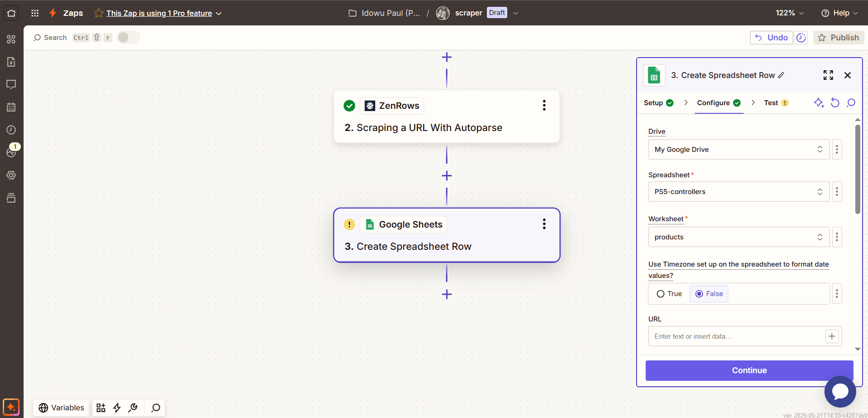Open the sidebar file upload icon

[11, 62]
